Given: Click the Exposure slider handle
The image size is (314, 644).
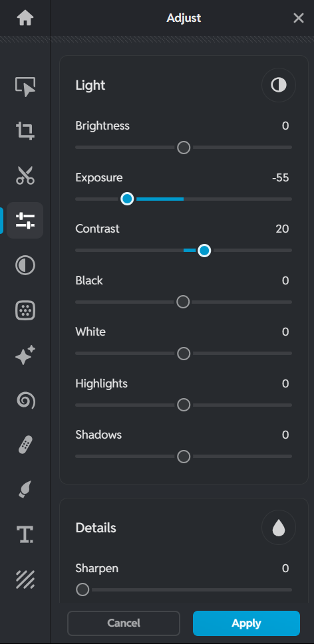Looking at the screenshot, I should 128,199.
